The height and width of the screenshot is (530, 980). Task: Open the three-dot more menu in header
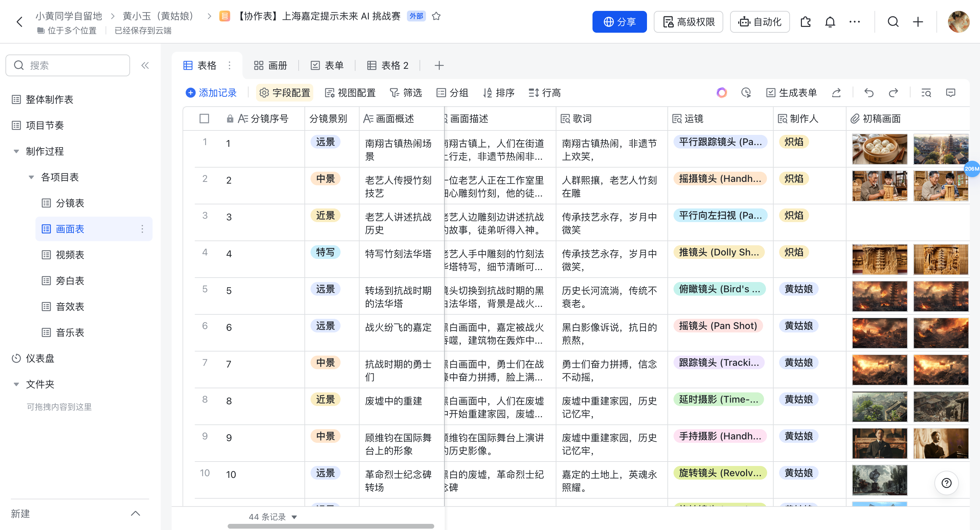tap(854, 22)
